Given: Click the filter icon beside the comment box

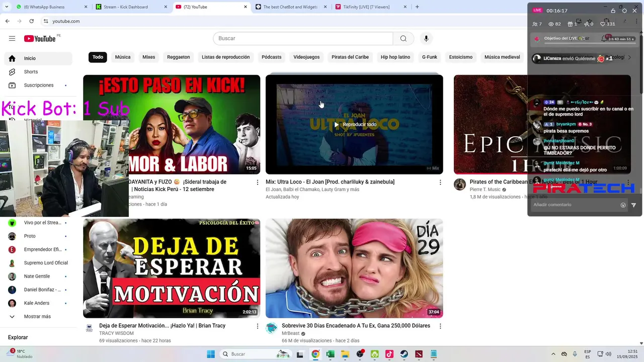Looking at the screenshot, I should pos(633,205).
